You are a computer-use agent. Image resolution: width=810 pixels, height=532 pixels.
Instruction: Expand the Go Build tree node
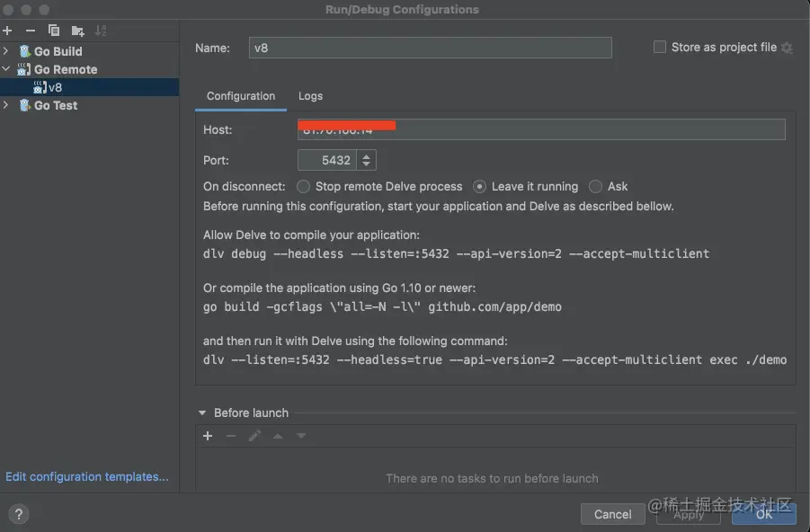pos(5,50)
